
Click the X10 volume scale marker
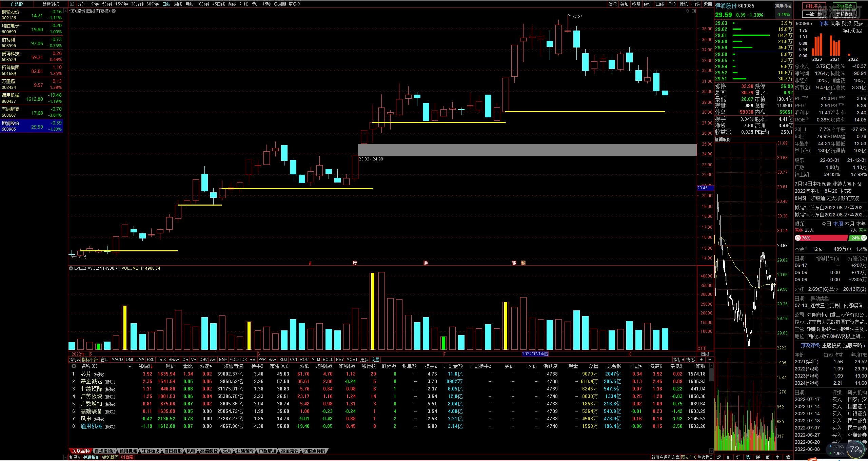tap(701, 348)
